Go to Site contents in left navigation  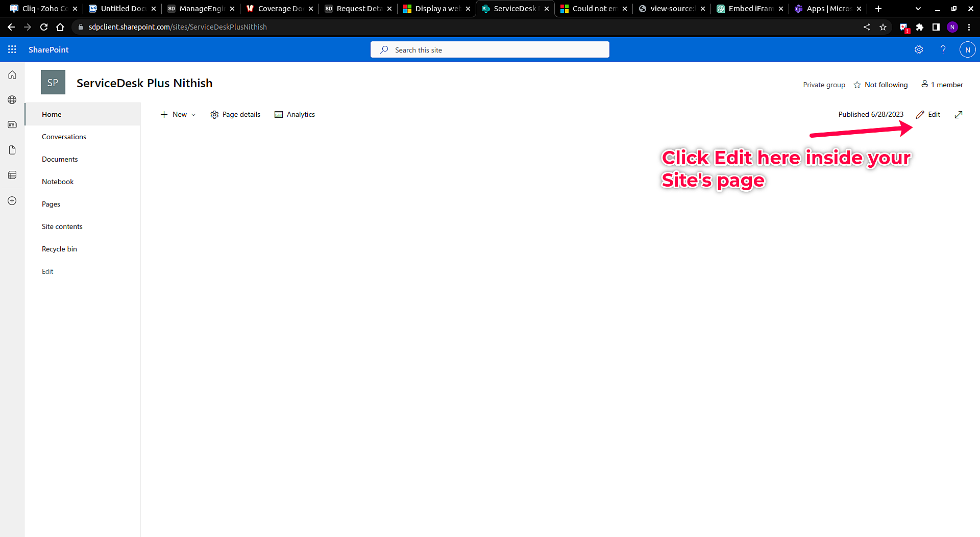pos(62,226)
